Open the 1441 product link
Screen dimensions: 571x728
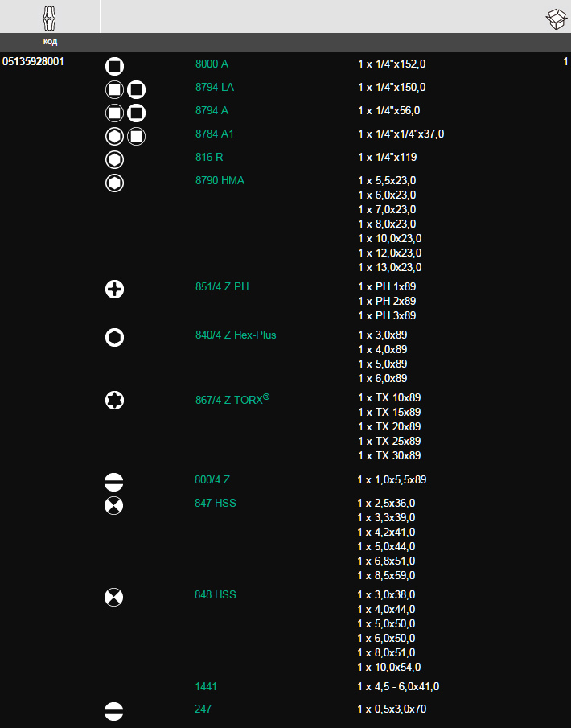point(206,687)
